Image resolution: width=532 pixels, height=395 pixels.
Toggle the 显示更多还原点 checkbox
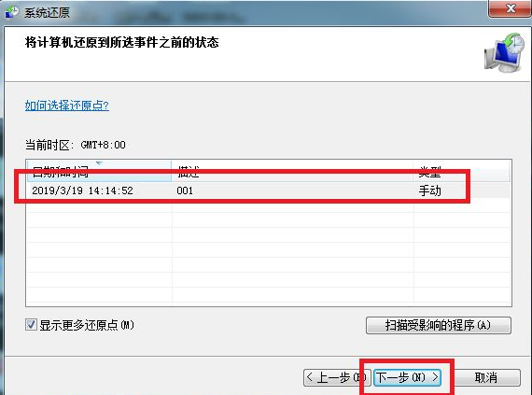click(x=31, y=325)
